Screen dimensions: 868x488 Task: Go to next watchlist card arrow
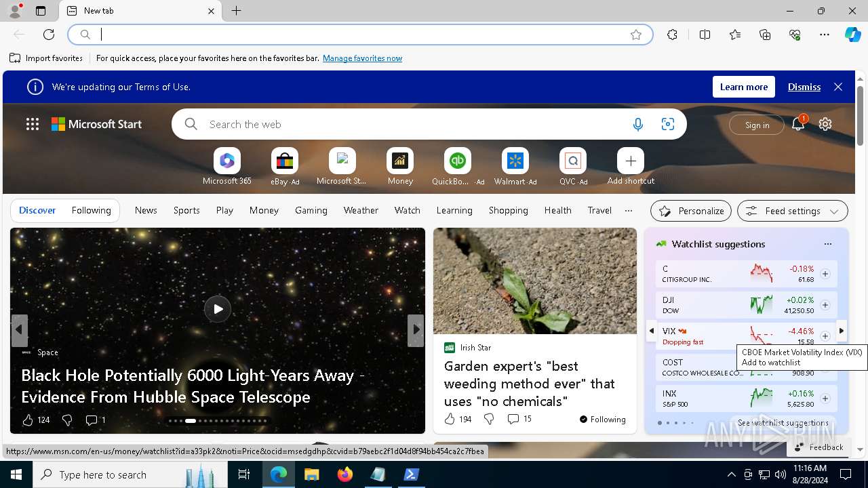pos(842,331)
